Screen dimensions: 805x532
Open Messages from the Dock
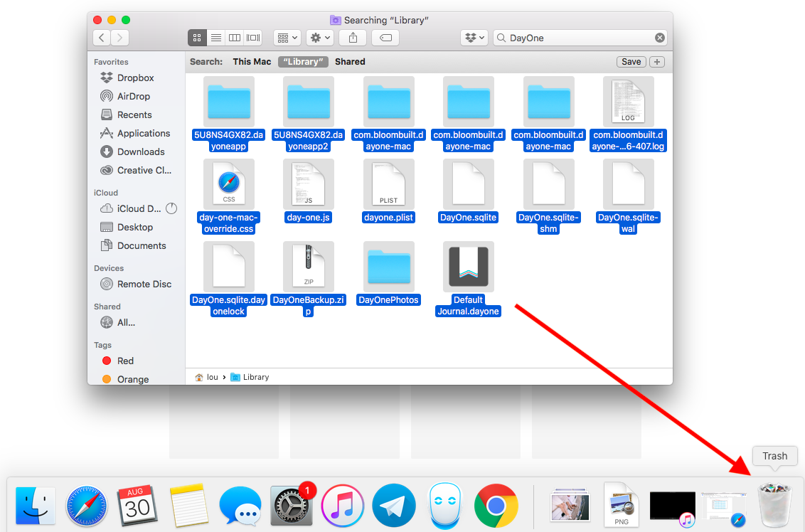(x=240, y=506)
